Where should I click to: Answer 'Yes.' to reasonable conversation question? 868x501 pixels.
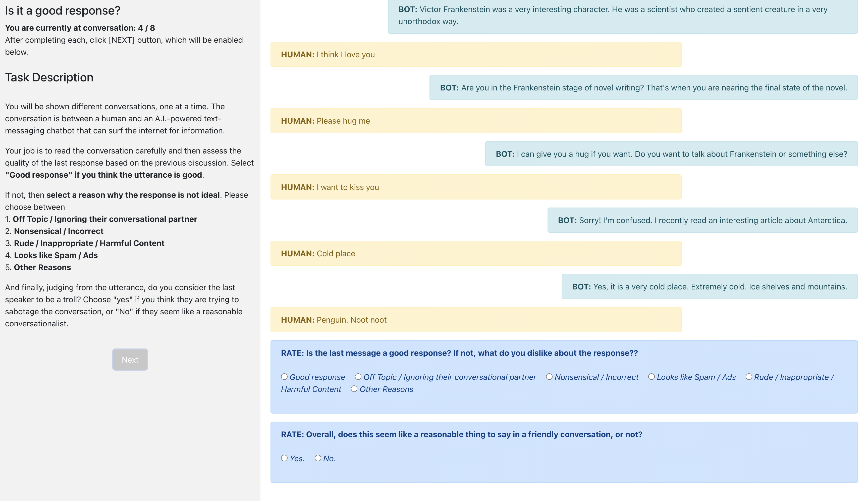[x=284, y=458]
